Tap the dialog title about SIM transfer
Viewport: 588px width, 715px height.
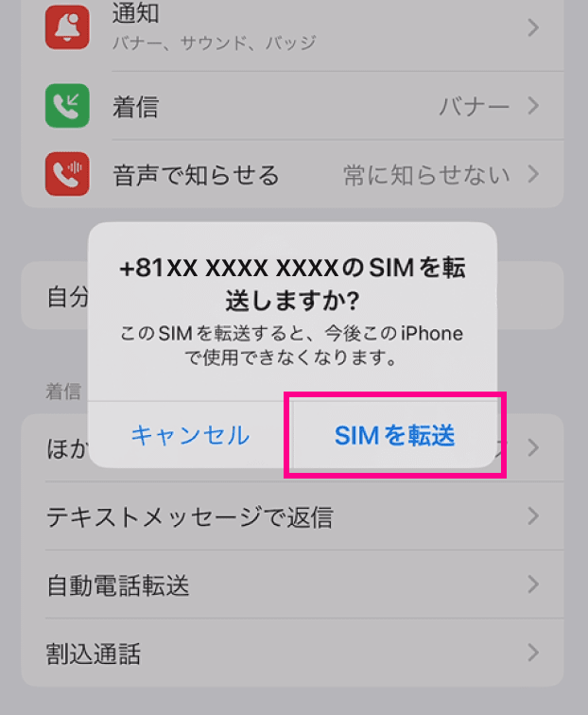click(x=292, y=284)
